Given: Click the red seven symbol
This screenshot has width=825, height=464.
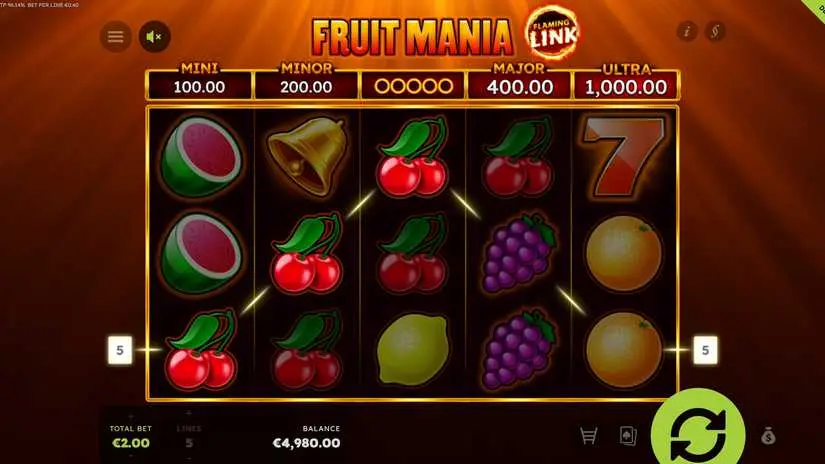Looking at the screenshot, I should point(623,157).
